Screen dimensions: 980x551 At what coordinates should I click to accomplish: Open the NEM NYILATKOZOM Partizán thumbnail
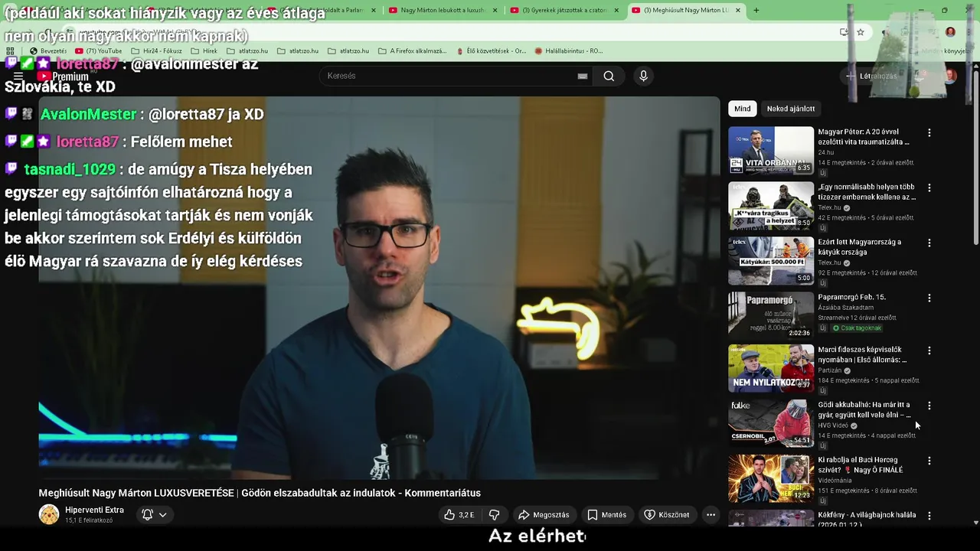pyautogui.click(x=771, y=368)
